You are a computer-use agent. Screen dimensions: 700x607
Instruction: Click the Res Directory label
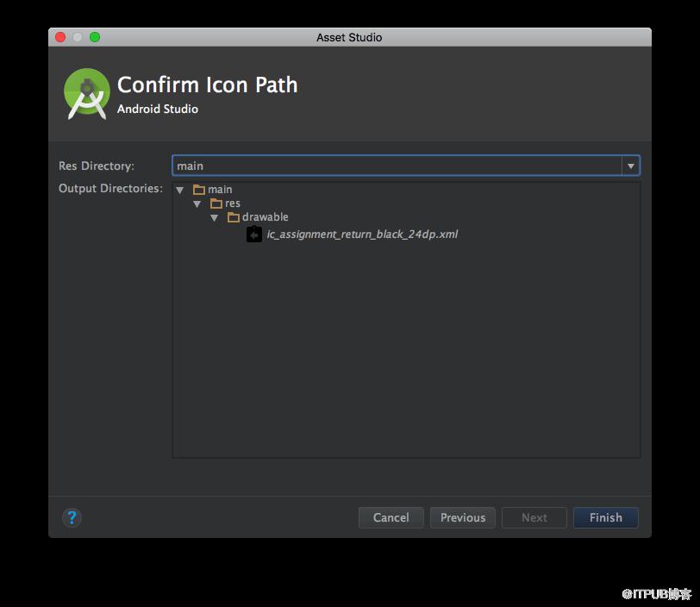(97, 166)
